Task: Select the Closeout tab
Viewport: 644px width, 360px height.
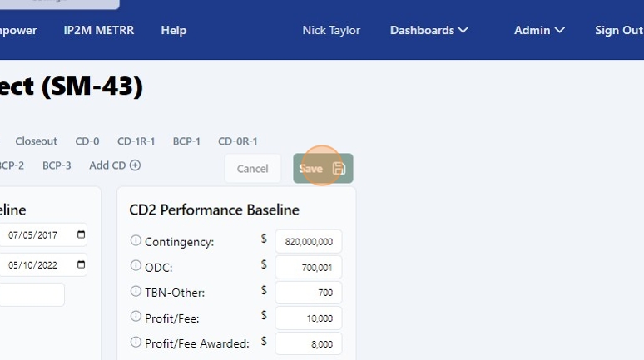Action: [36, 141]
